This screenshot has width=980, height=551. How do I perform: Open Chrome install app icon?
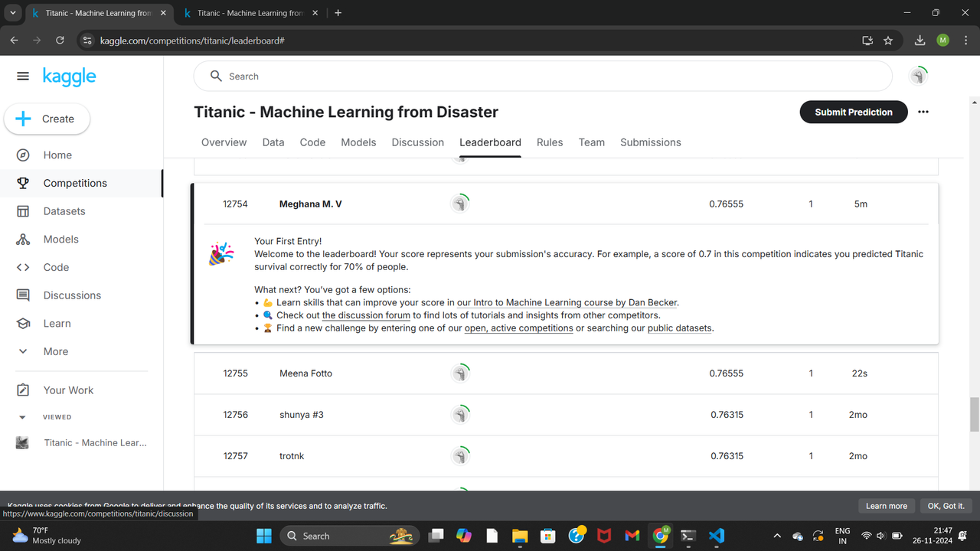point(867,41)
